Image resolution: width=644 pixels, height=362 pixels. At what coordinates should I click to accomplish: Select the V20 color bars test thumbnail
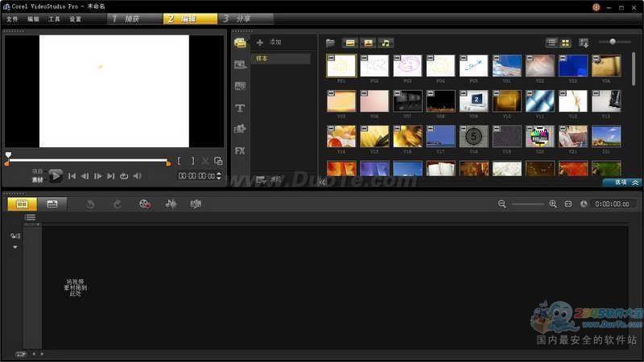tap(539, 137)
